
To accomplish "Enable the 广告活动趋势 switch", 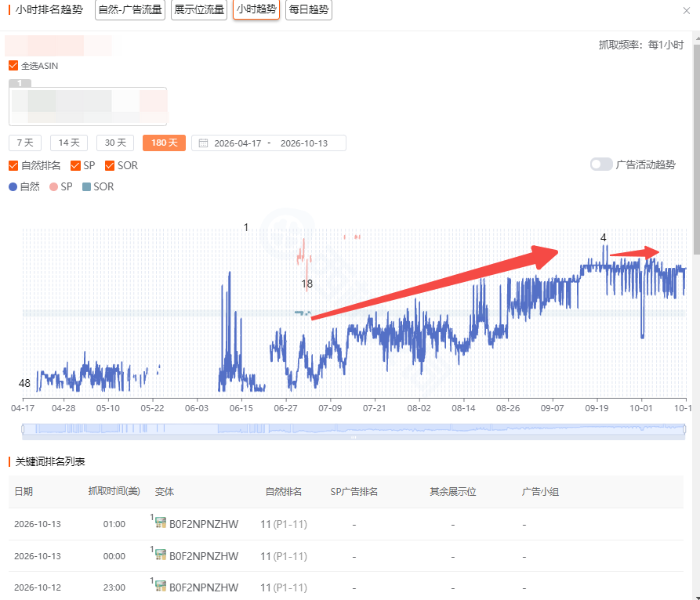I will pyautogui.click(x=601, y=164).
